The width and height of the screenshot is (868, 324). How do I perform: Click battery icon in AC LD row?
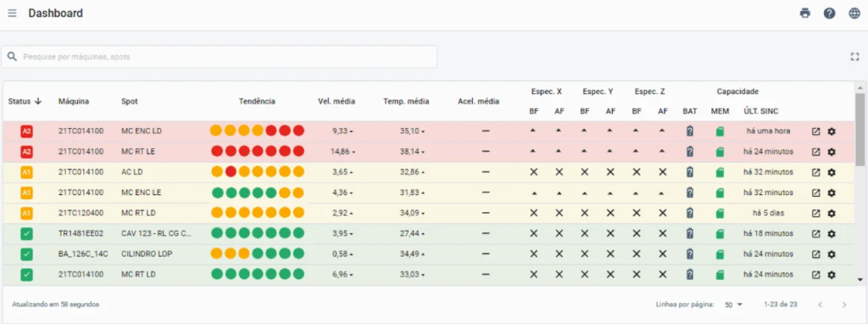(690, 172)
